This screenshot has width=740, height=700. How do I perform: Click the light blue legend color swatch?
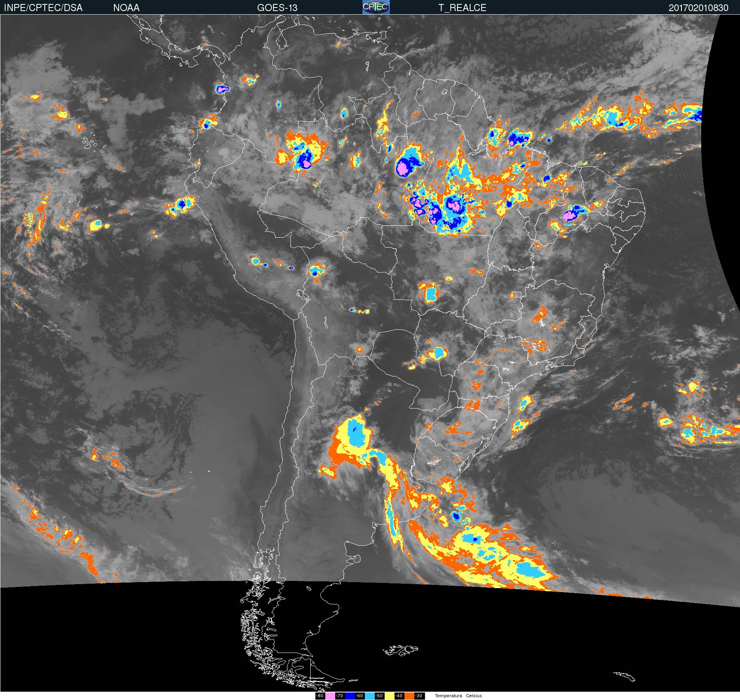[370, 696]
